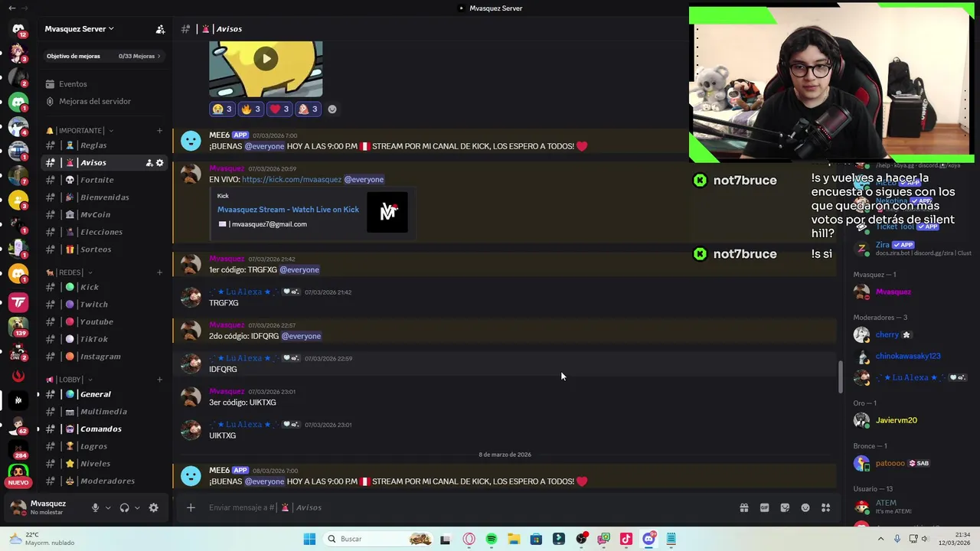Add a channel to the IMPORTANTE category

pos(159,131)
